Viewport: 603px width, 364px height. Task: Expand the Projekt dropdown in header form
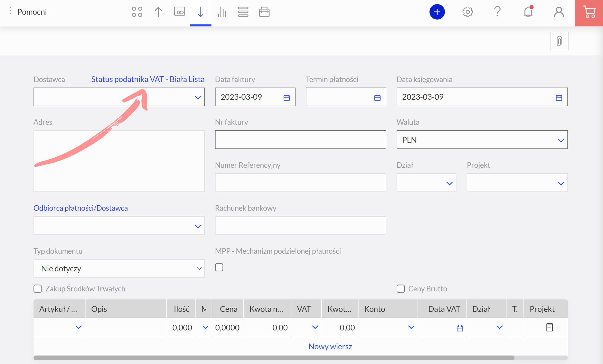(561, 183)
